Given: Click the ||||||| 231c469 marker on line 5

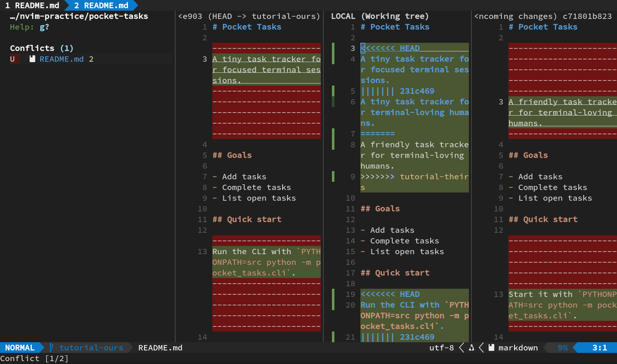Looking at the screenshot, I should 397,91.
